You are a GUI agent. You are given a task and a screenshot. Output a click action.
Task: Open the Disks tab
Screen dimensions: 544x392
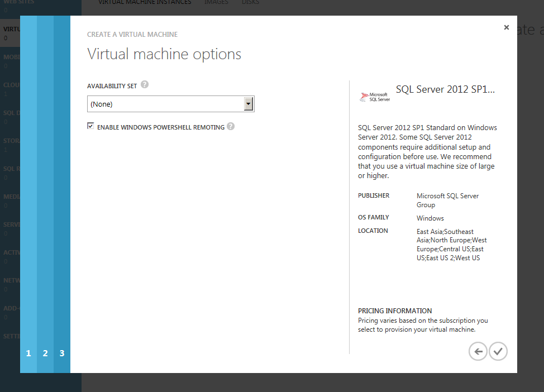(250, 3)
